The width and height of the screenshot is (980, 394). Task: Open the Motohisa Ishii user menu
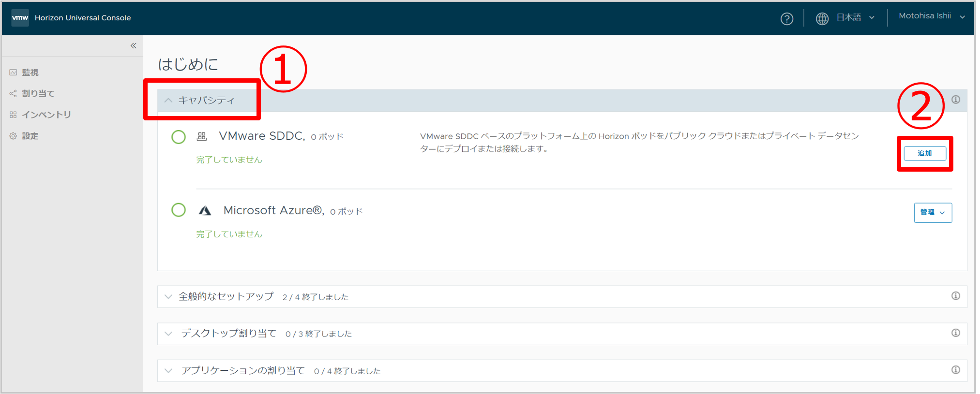[x=932, y=16]
